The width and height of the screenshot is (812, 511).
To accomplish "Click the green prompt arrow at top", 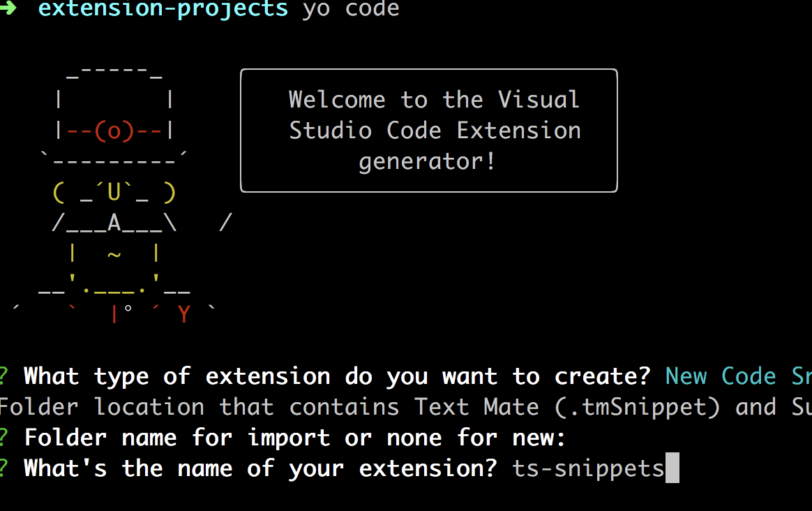I will tap(8, 8).
